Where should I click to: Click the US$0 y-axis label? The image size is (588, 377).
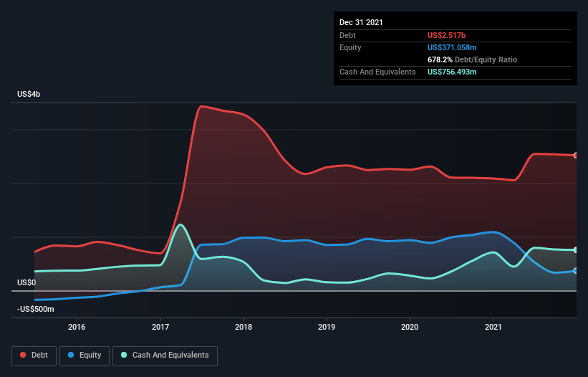(x=26, y=282)
